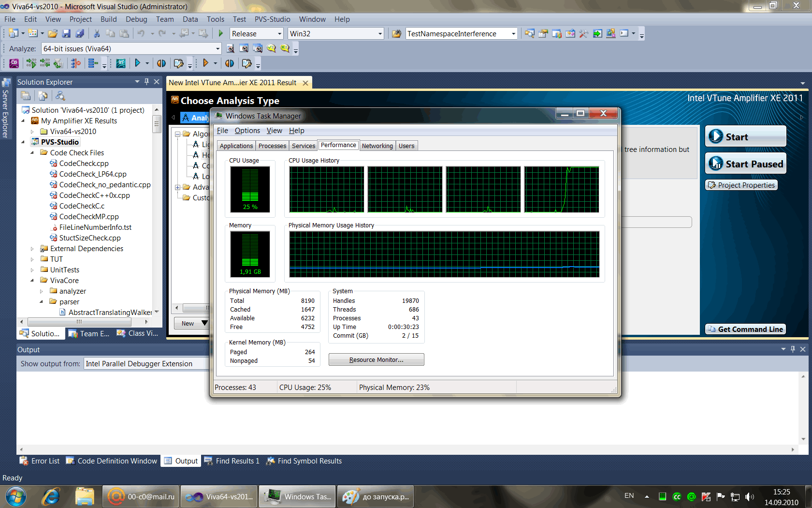Click the Project Properties button
Viewport: 812px width, 508px height.
tap(741, 185)
